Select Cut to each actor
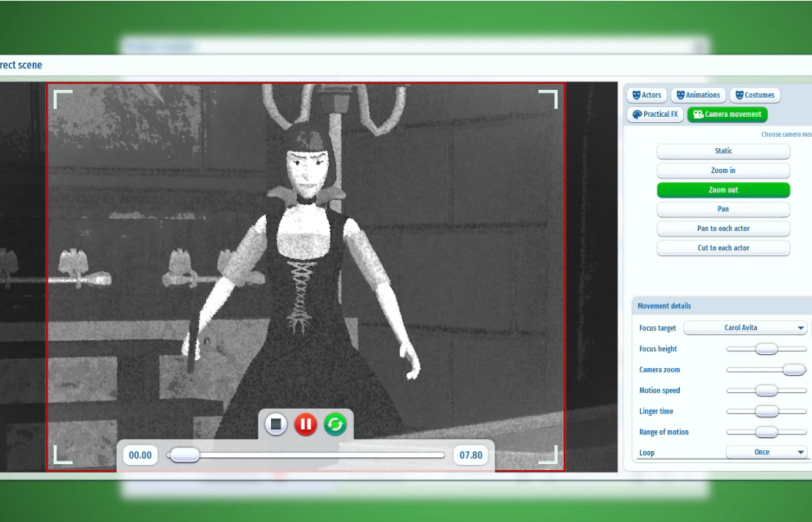 723,248
